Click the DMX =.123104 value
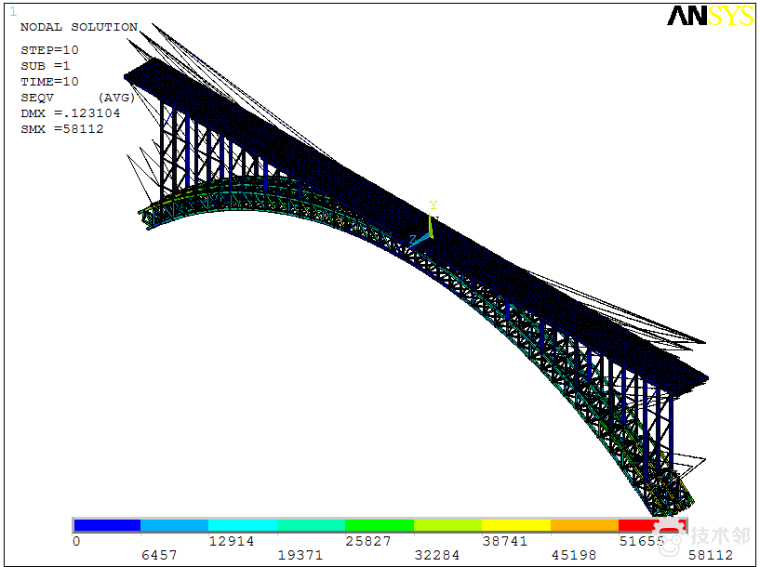The width and height of the screenshot is (760, 567). point(70,113)
